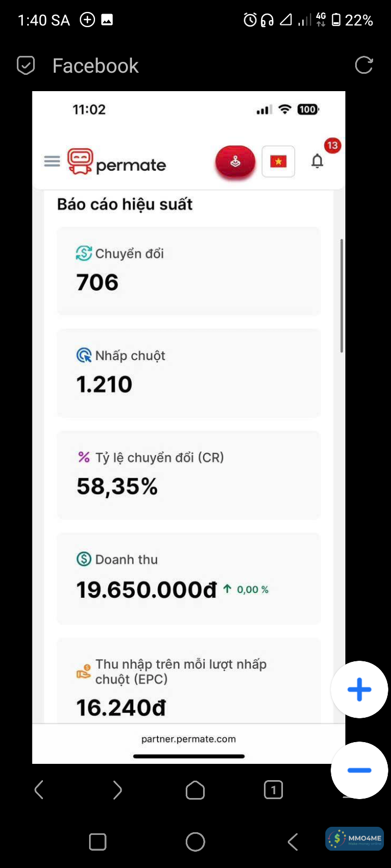Open the permate hamburger menu
The width and height of the screenshot is (391, 868).
coord(52,162)
